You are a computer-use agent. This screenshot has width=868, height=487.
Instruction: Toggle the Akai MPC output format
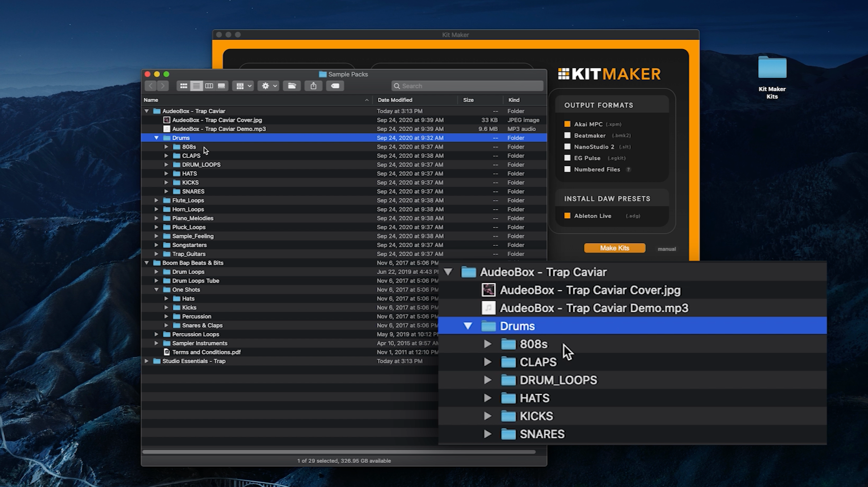[567, 124]
